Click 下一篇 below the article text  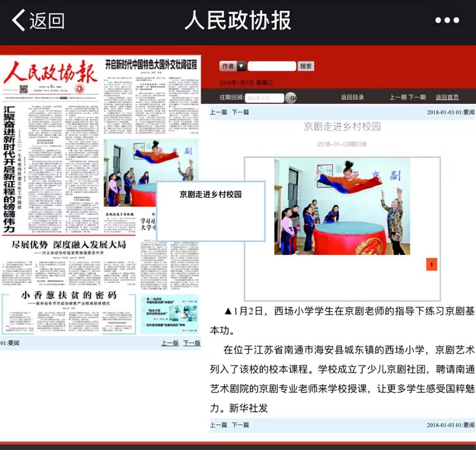[240, 425]
